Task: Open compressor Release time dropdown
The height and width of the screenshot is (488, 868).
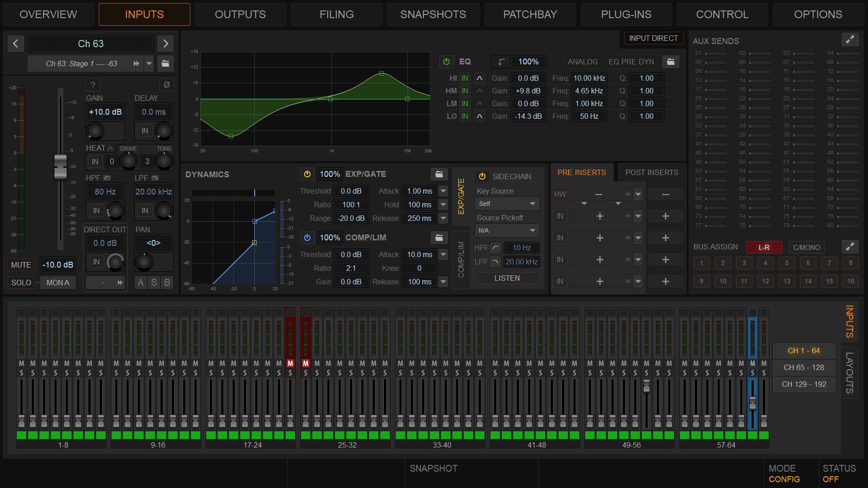Action: click(x=443, y=282)
